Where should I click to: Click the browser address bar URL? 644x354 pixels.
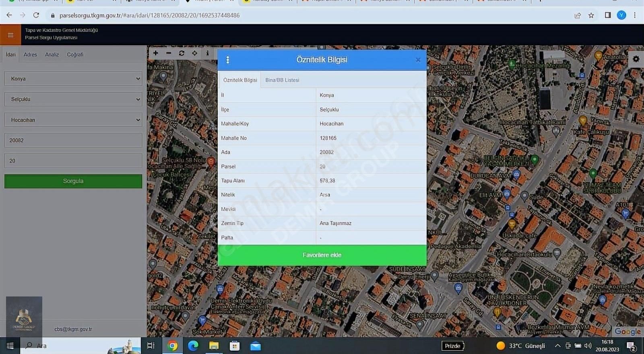click(x=149, y=15)
